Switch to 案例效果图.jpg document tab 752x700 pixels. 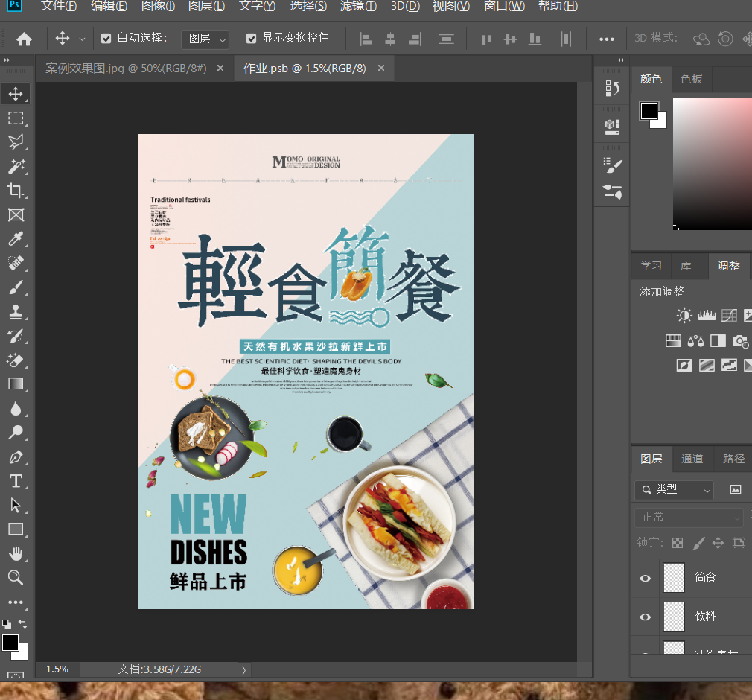click(x=125, y=69)
